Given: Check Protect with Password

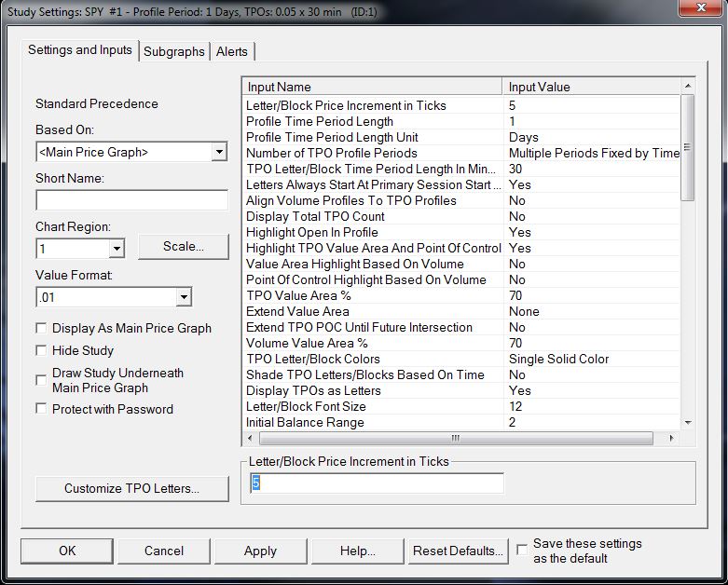Looking at the screenshot, I should point(41,409).
